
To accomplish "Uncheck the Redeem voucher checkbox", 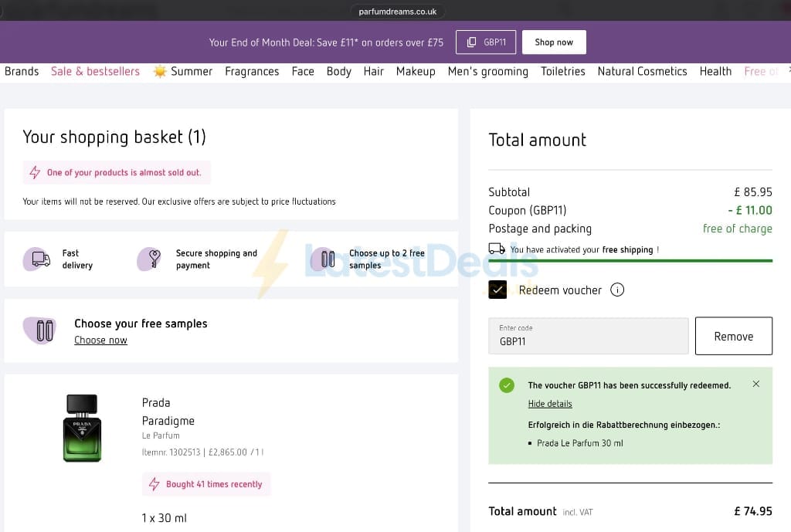I will click(x=497, y=290).
